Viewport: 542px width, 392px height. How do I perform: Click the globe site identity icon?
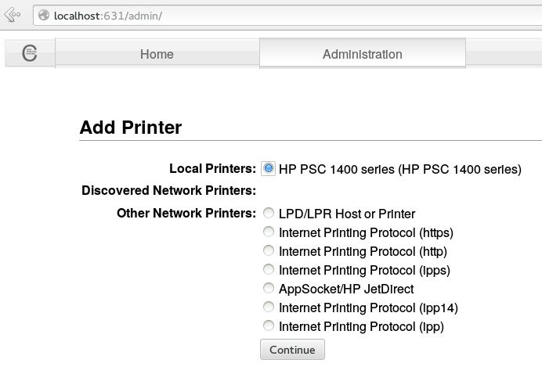tap(45, 15)
